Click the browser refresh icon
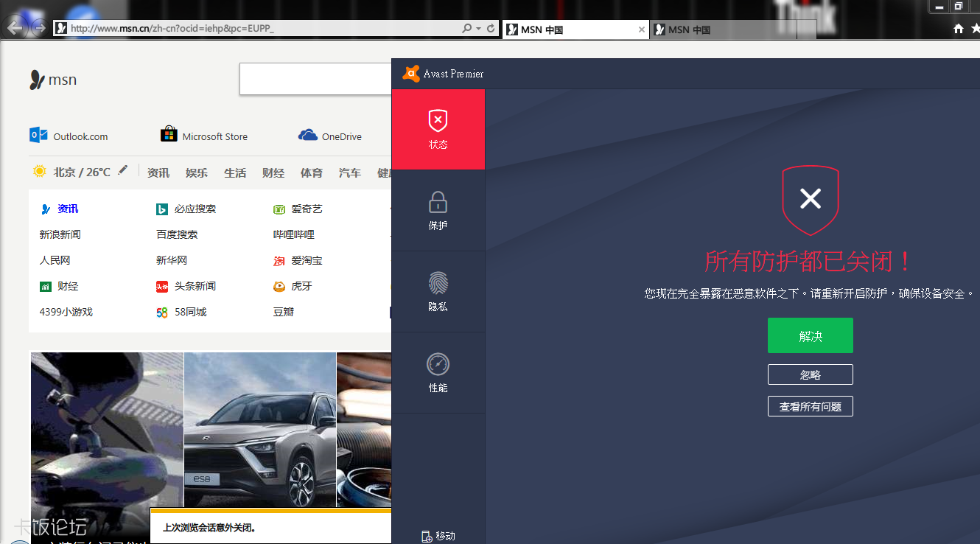Image resolution: width=980 pixels, height=544 pixels. [x=491, y=29]
